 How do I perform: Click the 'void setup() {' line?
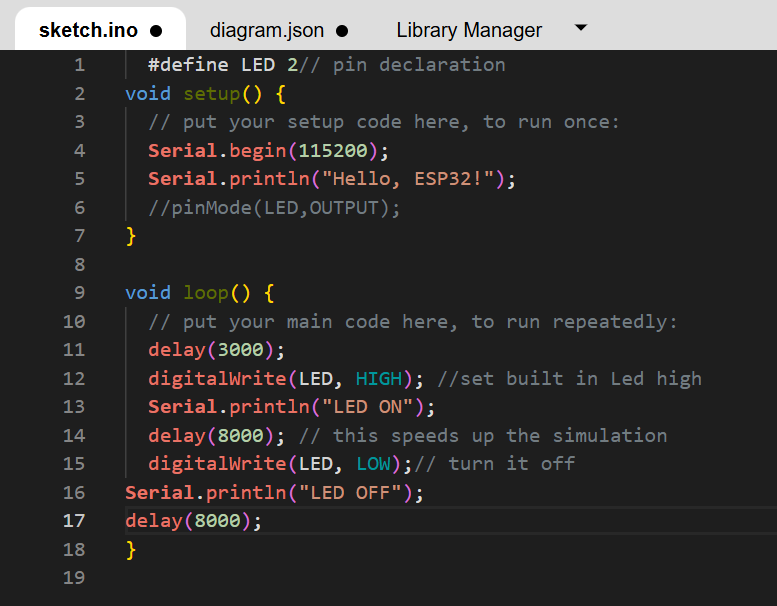pyautogui.click(x=205, y=94)
